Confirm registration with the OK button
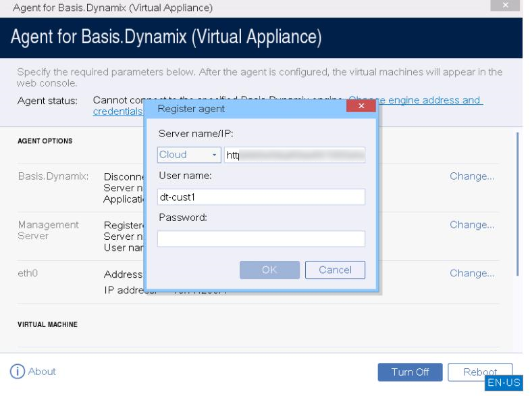This screenshot has height=396, width=532. (269, 270)
